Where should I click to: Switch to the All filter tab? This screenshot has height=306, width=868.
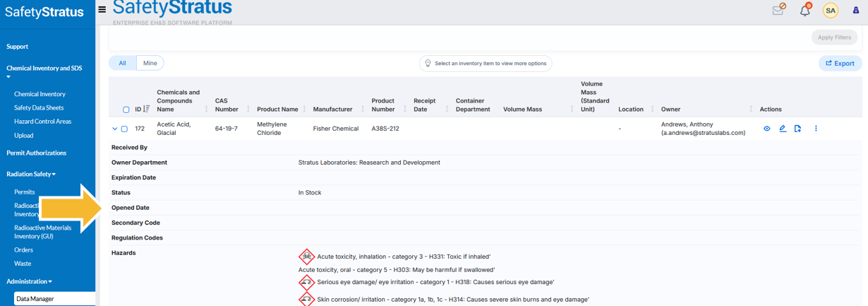coord(122,63)
